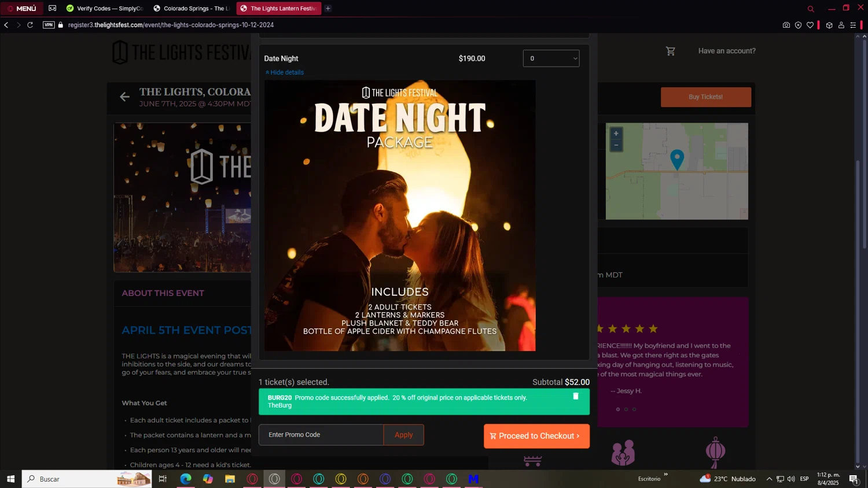Go back to the previous page

6,25
